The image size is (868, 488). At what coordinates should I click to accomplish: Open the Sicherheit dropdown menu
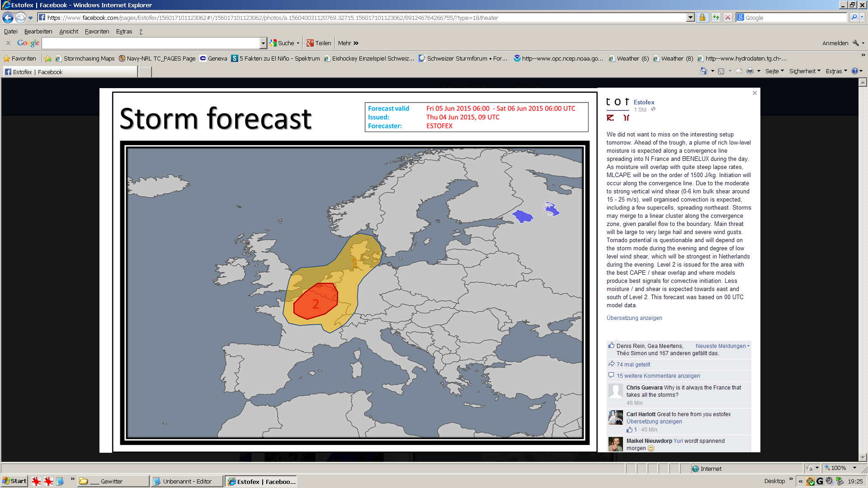(804, 71)
